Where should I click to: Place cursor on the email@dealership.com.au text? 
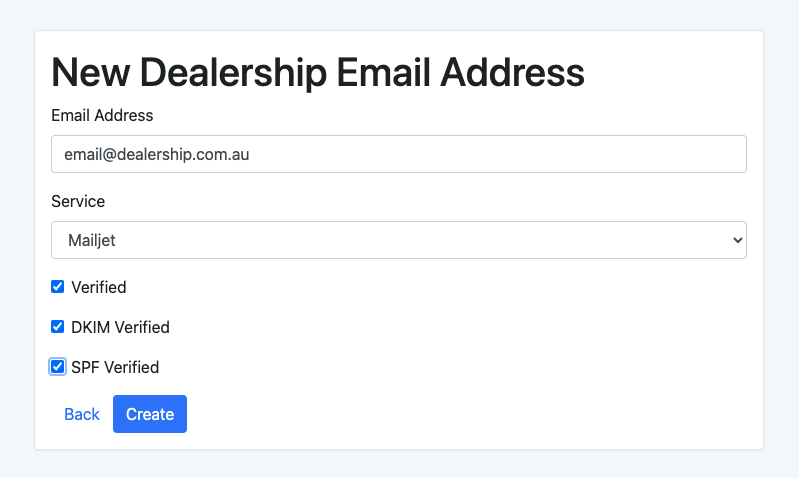tap(156, 155)
